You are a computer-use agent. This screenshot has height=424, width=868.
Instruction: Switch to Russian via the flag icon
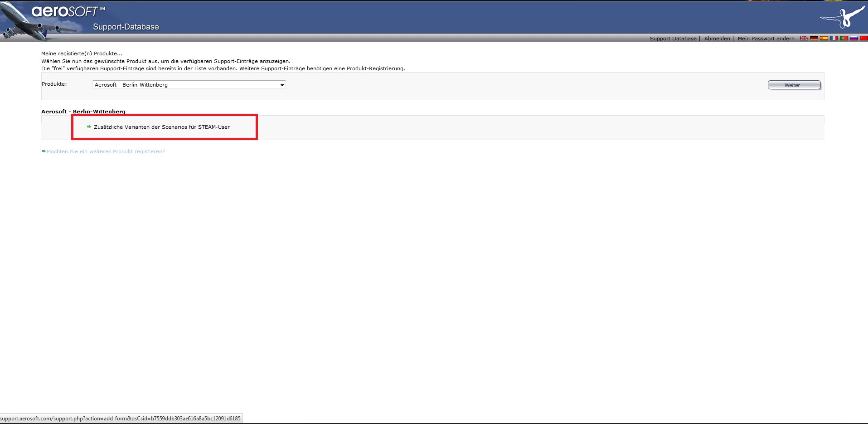coord(854,38)
